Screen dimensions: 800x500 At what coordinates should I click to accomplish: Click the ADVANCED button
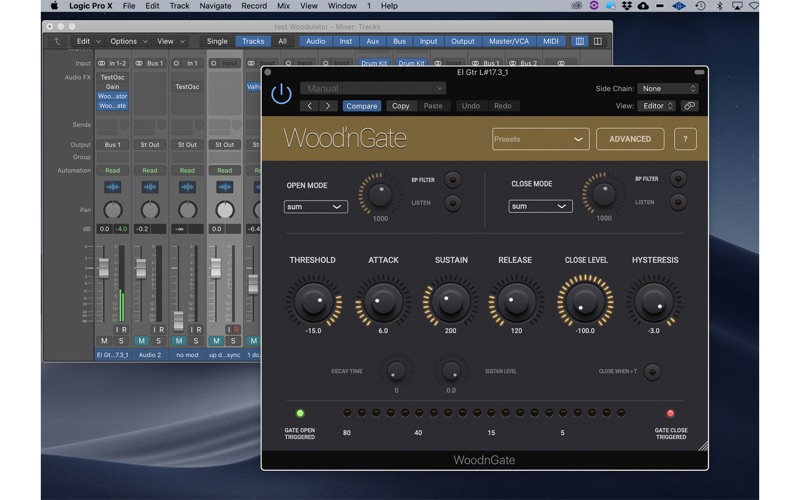(630, 139)
